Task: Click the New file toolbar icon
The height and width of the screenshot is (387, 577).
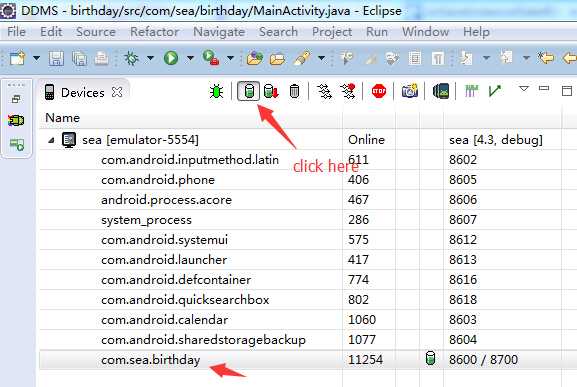Action: (x=17, y=58)
